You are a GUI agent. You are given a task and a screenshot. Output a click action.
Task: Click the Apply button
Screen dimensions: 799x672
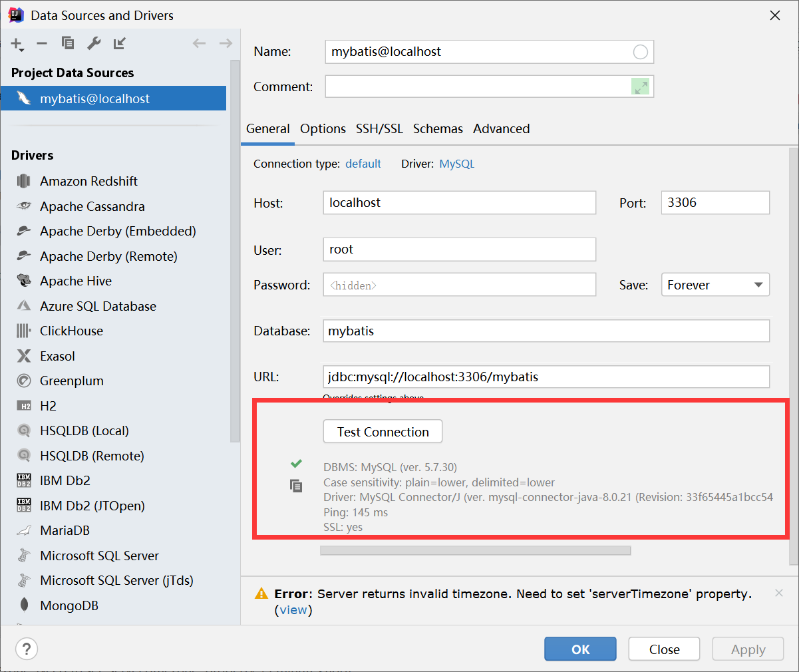(x=748, y=649)
